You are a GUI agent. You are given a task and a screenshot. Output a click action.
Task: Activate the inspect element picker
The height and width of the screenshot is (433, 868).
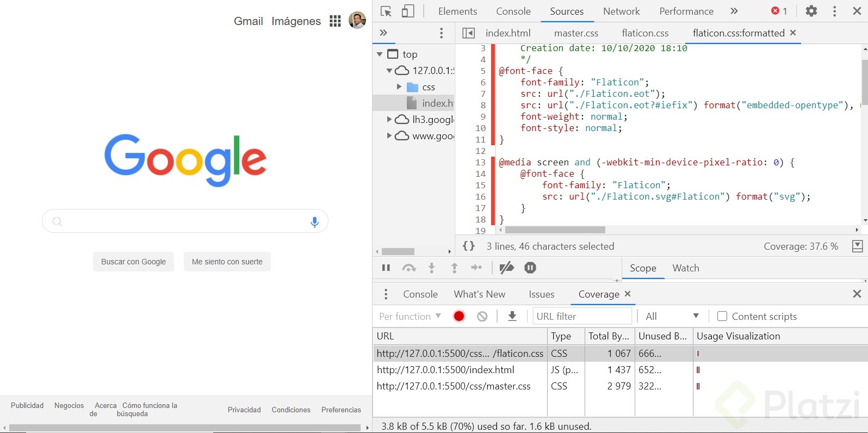point(386,11)
